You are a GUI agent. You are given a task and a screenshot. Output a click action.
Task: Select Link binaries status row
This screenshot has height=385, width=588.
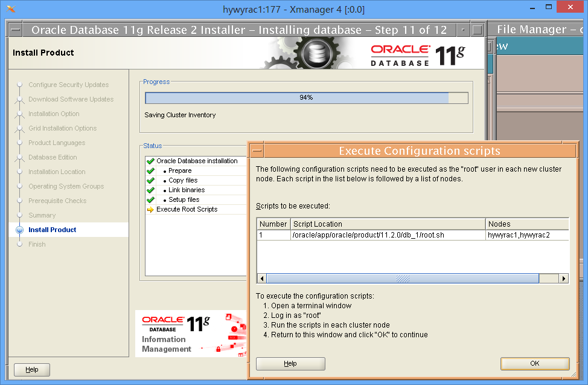[x=196, y=190]
